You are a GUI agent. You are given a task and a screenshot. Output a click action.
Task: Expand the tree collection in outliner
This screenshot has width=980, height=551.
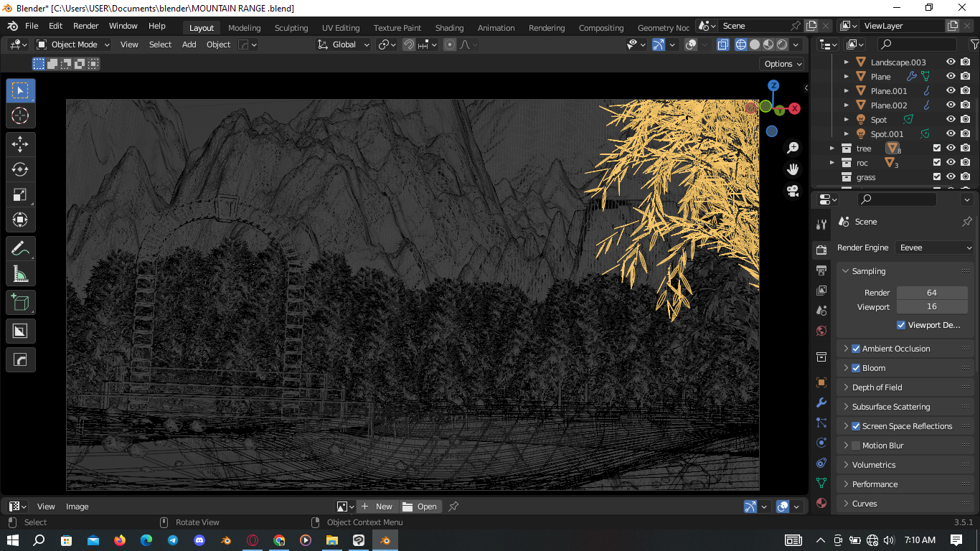(x=832, y=149)
